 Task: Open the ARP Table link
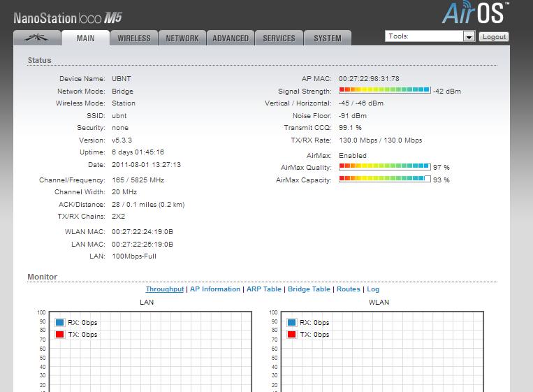point(264,289)
